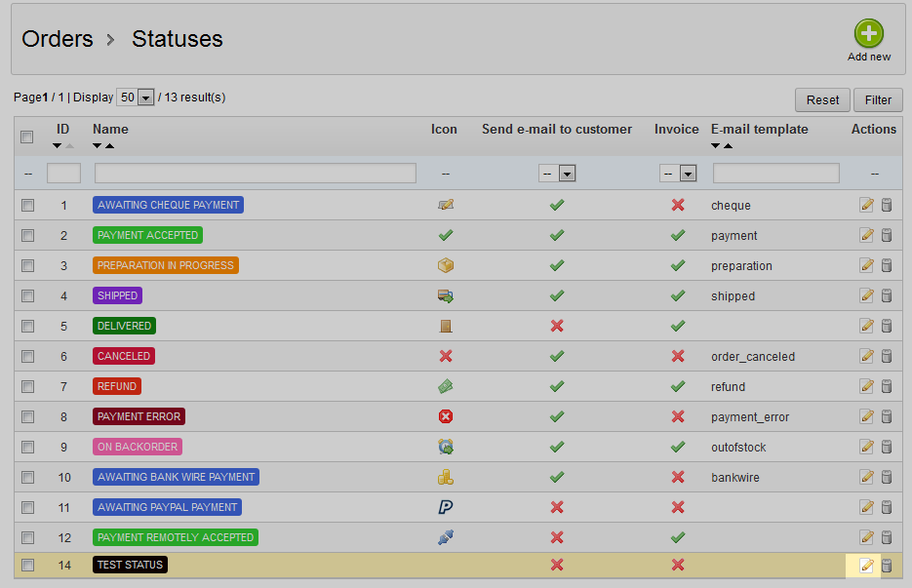Delete the Payment Accepted status
This screenshot has width=912, height=588.
pos(887,235)
